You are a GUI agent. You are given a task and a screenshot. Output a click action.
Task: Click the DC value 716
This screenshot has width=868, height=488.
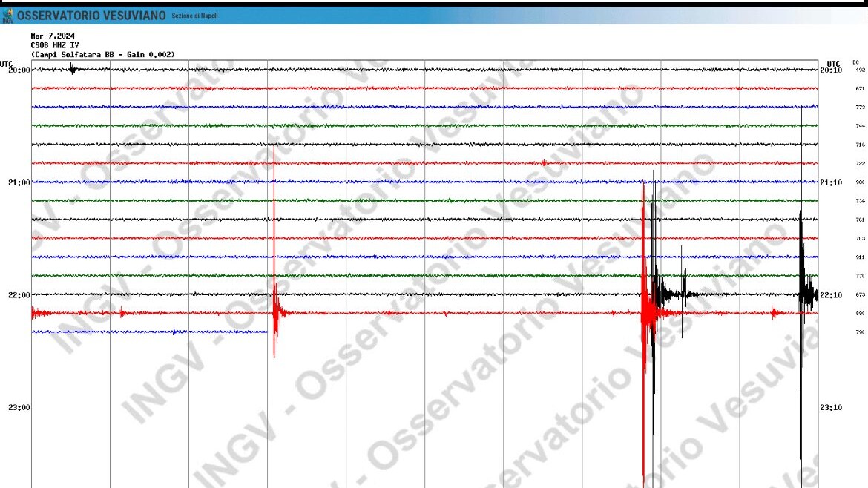(x=861, y=145)
